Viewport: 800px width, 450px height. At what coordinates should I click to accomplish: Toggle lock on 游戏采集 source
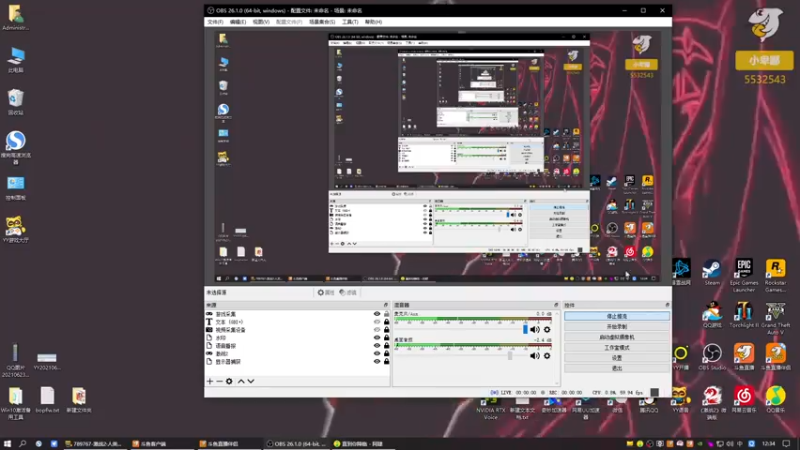pos(386,314)
